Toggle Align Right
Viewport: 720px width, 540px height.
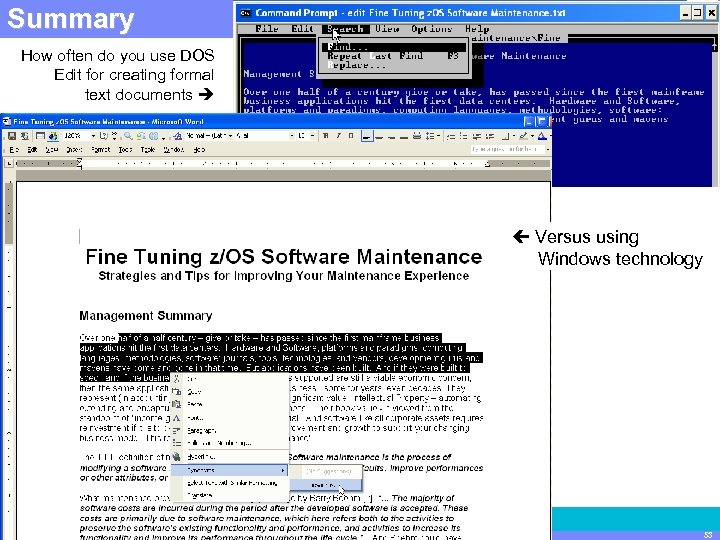point(391,136)
